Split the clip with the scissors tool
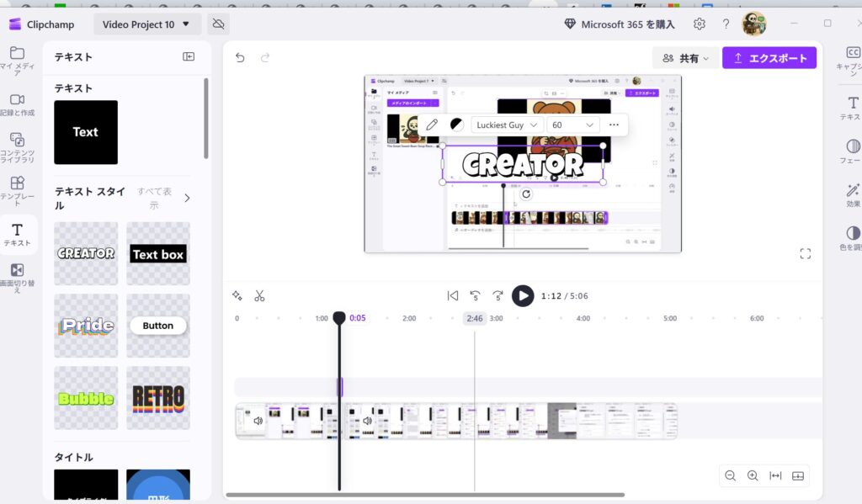The height and width of the screenshot is (504, 862). pyautogui.click(x=260, y=295)
